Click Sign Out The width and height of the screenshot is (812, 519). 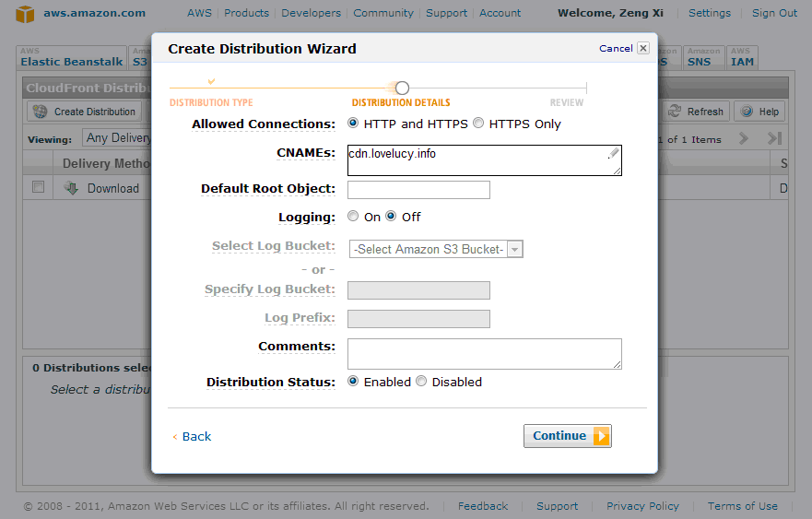(774, 13)
